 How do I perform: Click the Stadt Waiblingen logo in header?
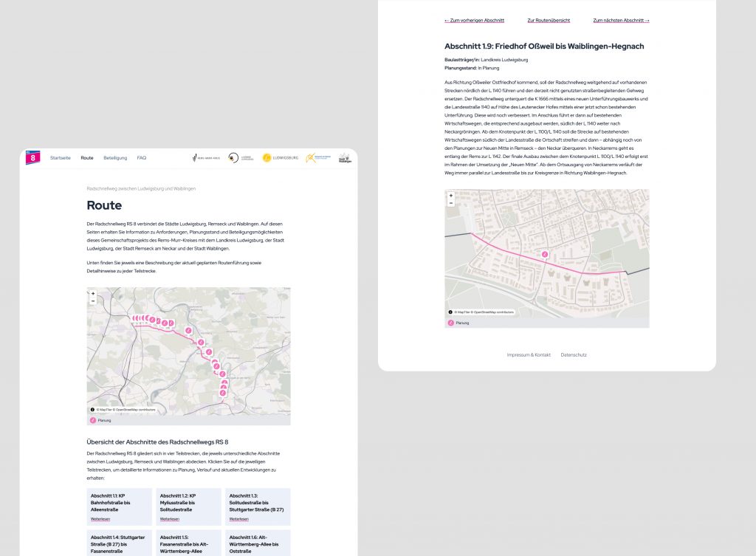pyautogui.click(x=344, y=158)
